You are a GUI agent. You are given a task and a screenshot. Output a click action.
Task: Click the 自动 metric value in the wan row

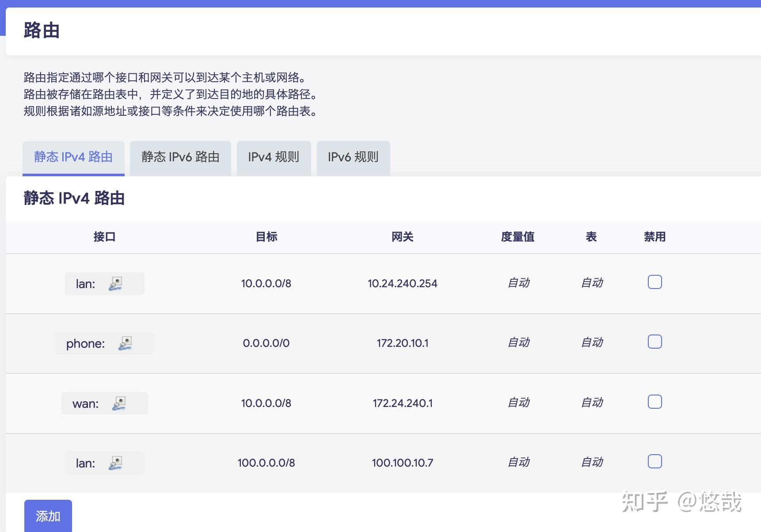[518, 403]
